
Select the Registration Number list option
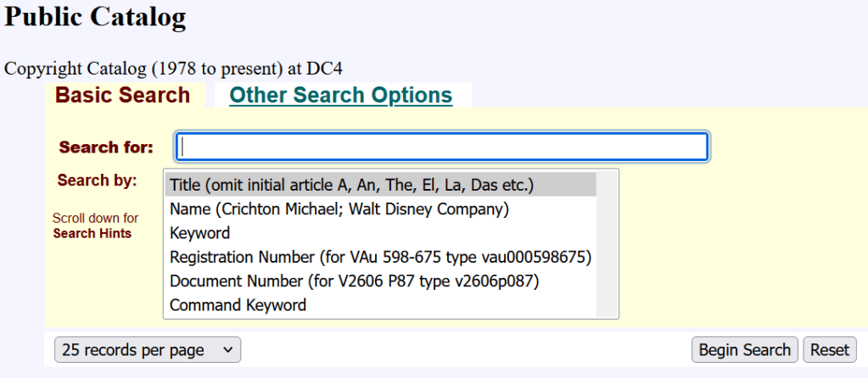coord(380,257)
